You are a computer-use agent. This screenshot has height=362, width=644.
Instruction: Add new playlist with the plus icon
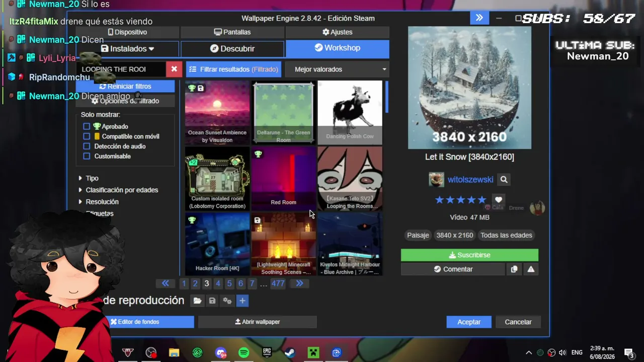[x=242, y=301]
